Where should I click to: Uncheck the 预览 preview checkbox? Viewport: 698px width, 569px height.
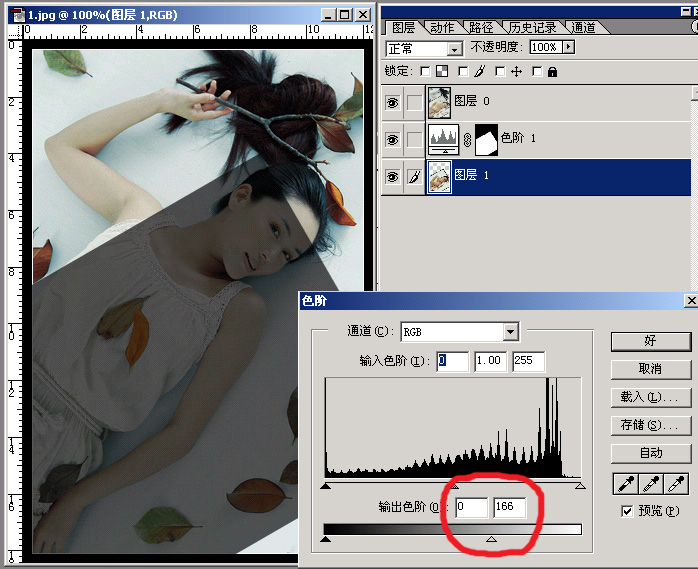pyautogui.click(x=627, y=511)
